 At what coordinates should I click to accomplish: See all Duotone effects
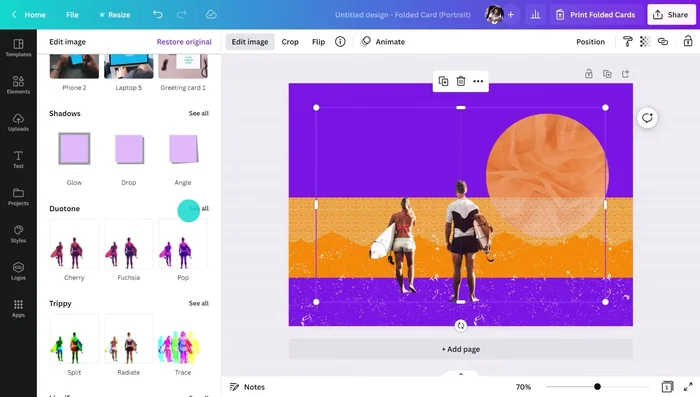tap(199, 209)
